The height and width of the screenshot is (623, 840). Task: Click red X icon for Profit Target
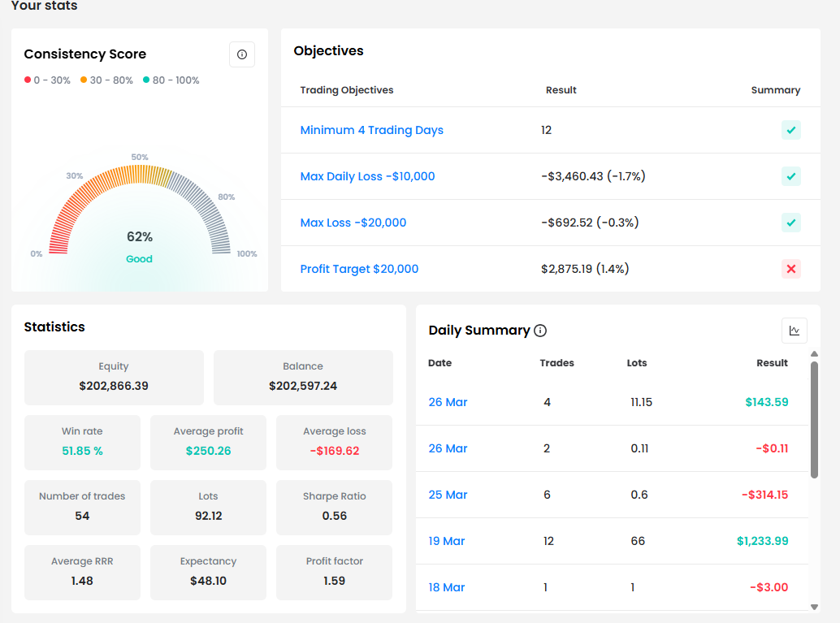pyautogui.click(x=790, y=269)
